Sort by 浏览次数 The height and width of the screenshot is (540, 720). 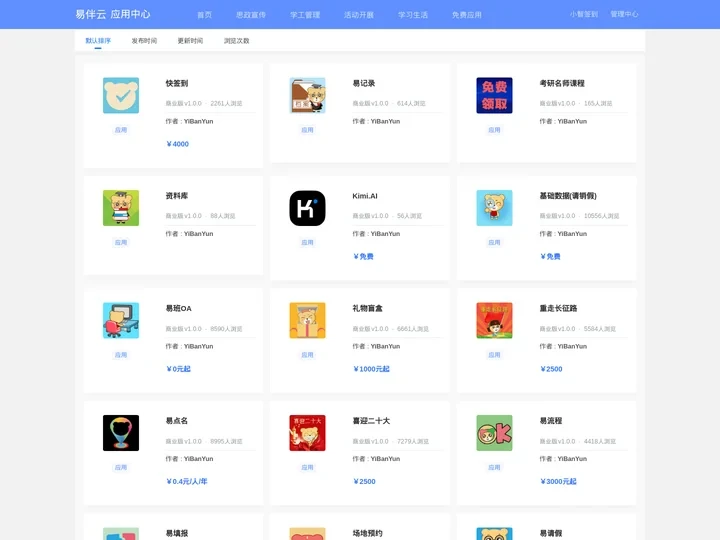coord(236,41)
